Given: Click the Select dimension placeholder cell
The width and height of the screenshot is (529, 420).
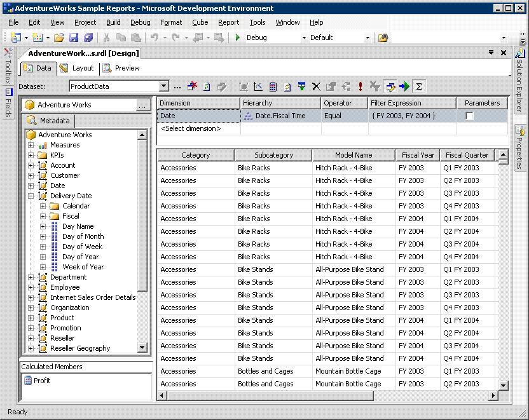Looking at the screenshot, I should coord(191,128).
